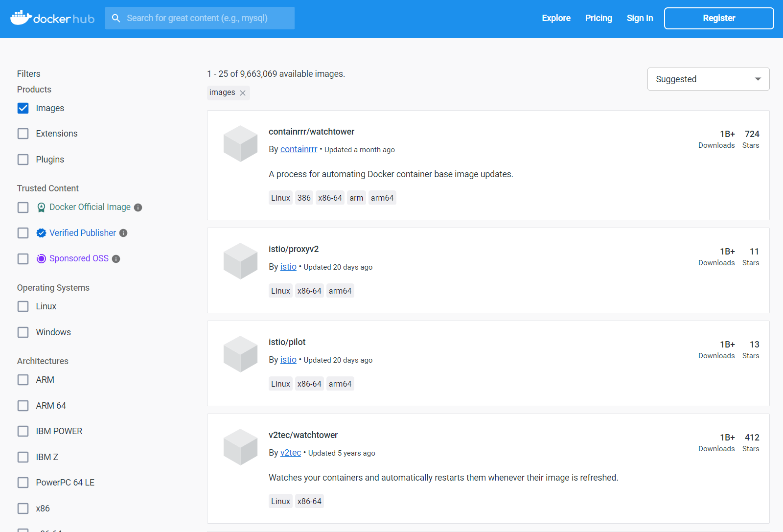
Task: Open the containrrr publisher link
Action: click(299, 149)
